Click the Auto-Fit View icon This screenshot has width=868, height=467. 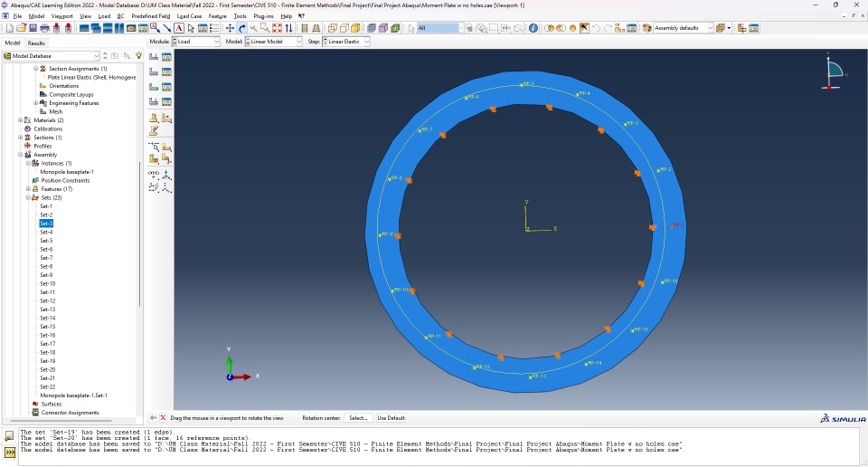(277, 28)
